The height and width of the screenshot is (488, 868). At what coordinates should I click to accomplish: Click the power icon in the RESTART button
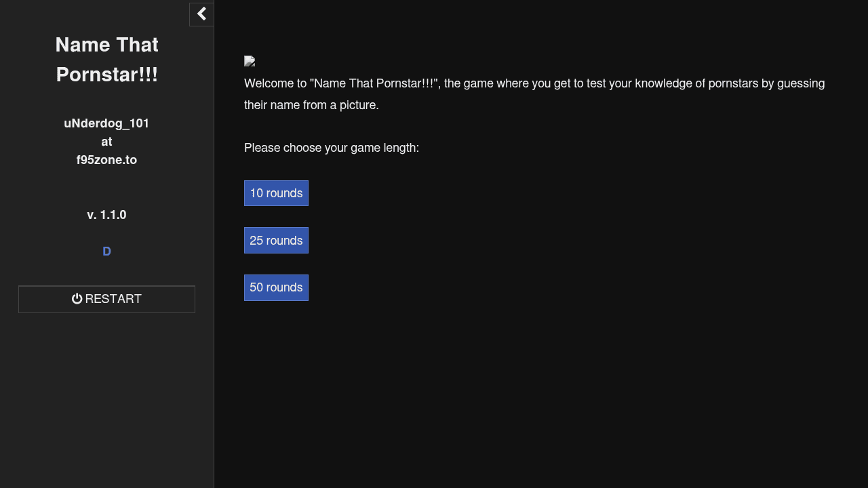77,299
